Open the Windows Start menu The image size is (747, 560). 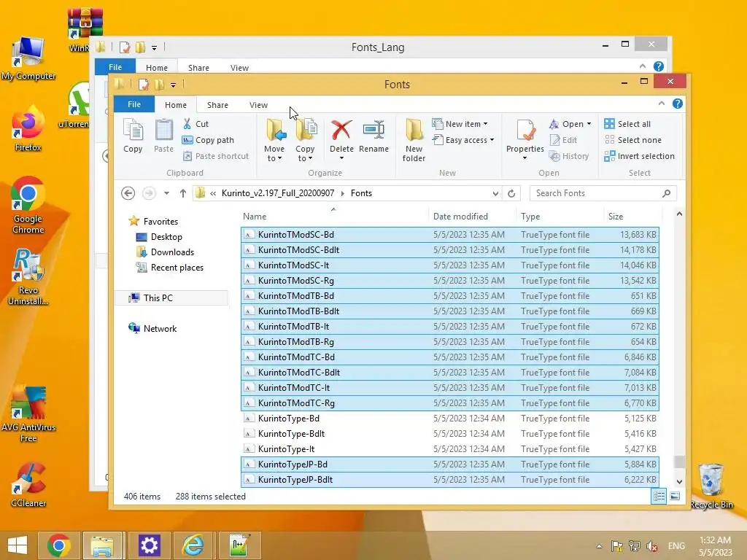[x=18, y=545]
